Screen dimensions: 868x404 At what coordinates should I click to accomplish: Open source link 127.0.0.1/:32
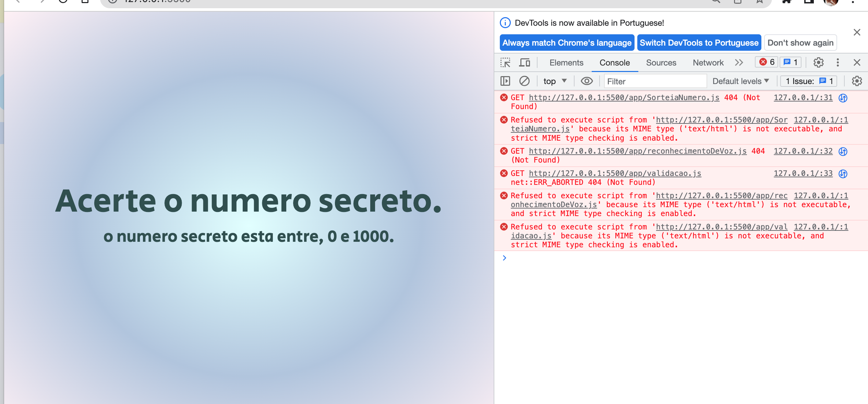(x=803, y=151)
